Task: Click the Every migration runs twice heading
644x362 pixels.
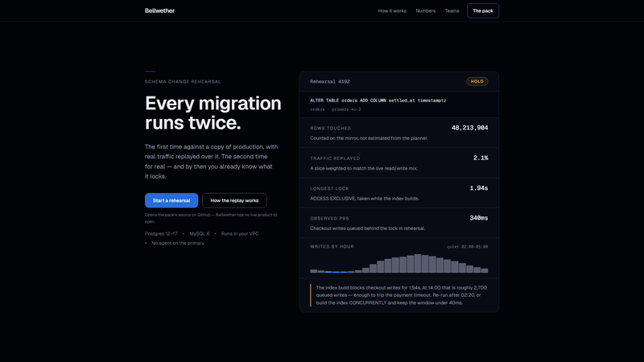Action: click(x=213, y=113)
